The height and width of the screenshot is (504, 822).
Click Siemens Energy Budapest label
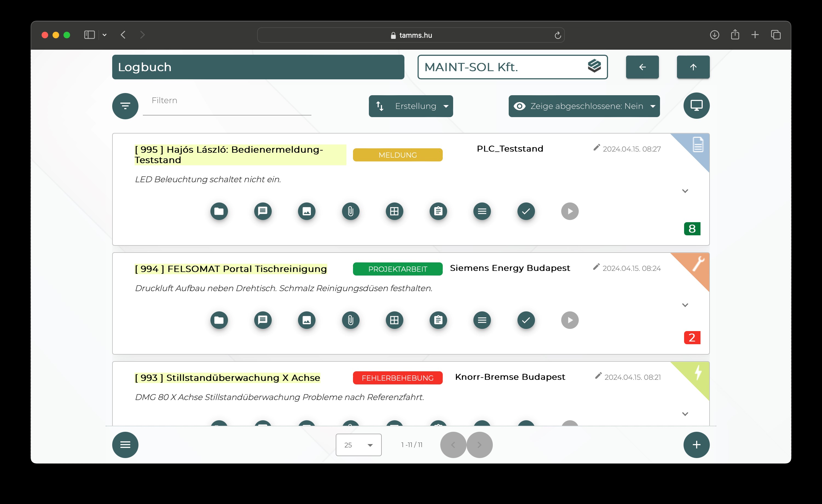click(x=510, y=268)
